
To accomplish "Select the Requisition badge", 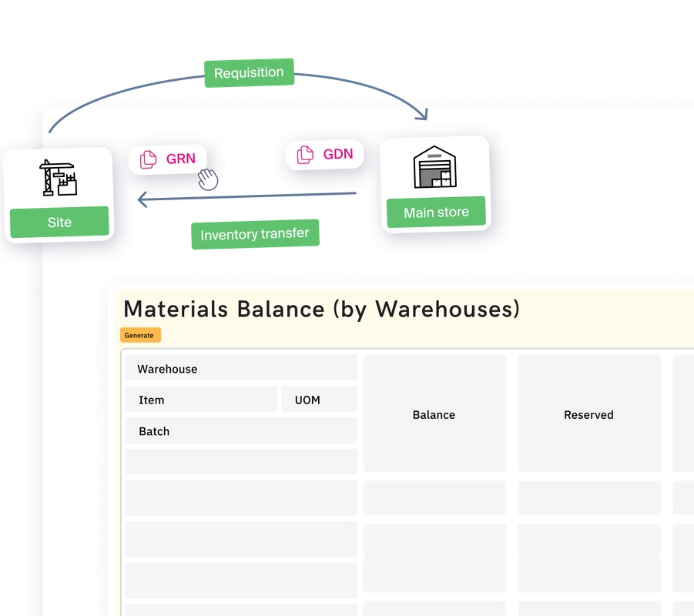I will pyautogui.click(x=249, y=72).
